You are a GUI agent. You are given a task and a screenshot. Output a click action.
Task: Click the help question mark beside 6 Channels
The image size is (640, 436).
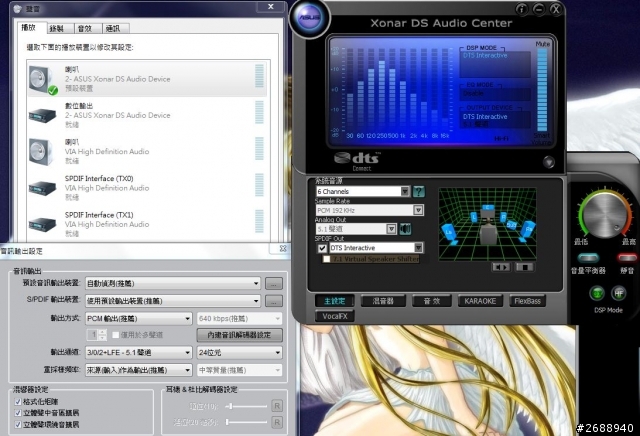(x=418, y=191)
